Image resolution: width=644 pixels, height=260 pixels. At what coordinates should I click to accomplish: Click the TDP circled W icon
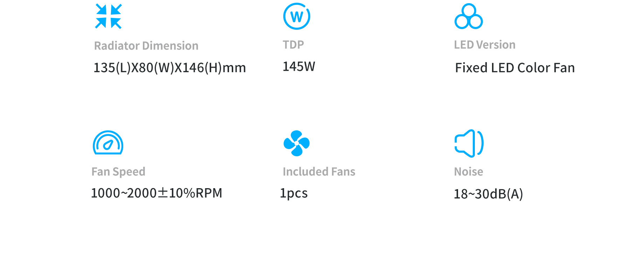297,16
